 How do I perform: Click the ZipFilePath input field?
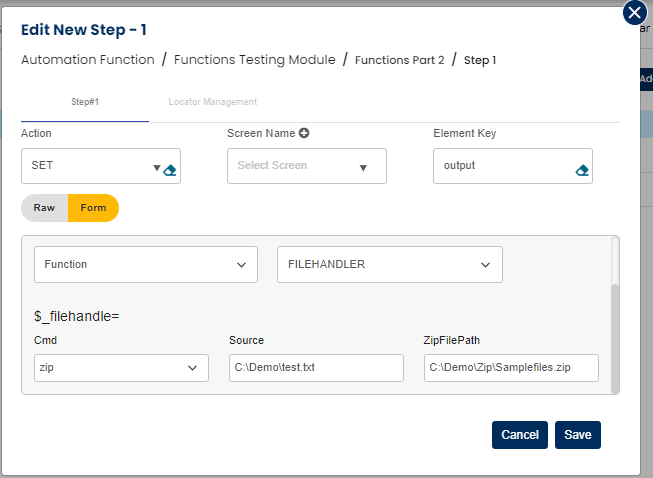coord(511,368)
